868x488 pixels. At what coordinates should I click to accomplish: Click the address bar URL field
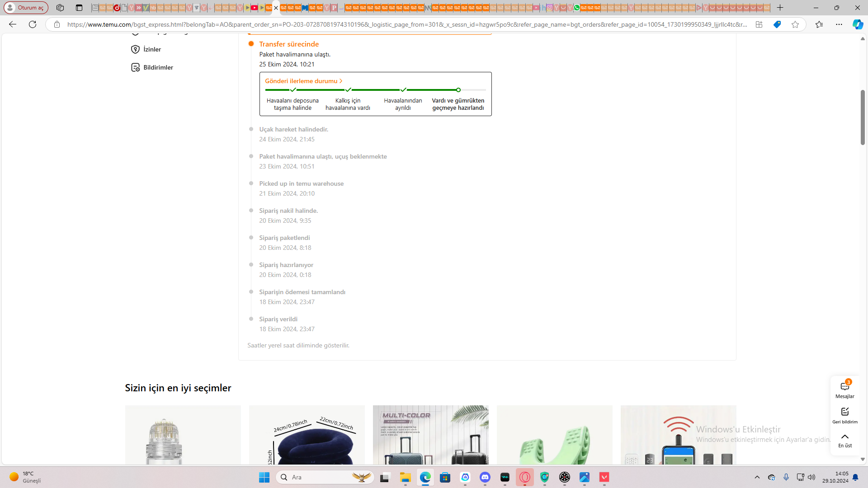(x=407, y=24)
